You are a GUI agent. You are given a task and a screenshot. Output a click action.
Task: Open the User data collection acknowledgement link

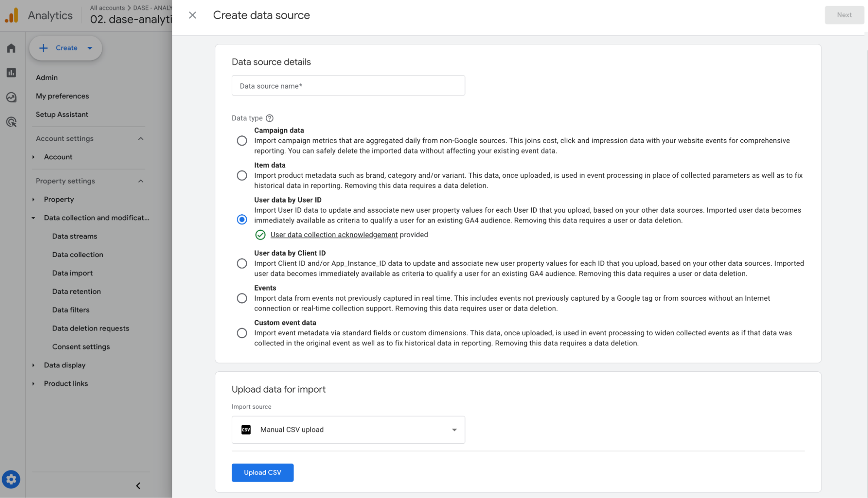334,234
